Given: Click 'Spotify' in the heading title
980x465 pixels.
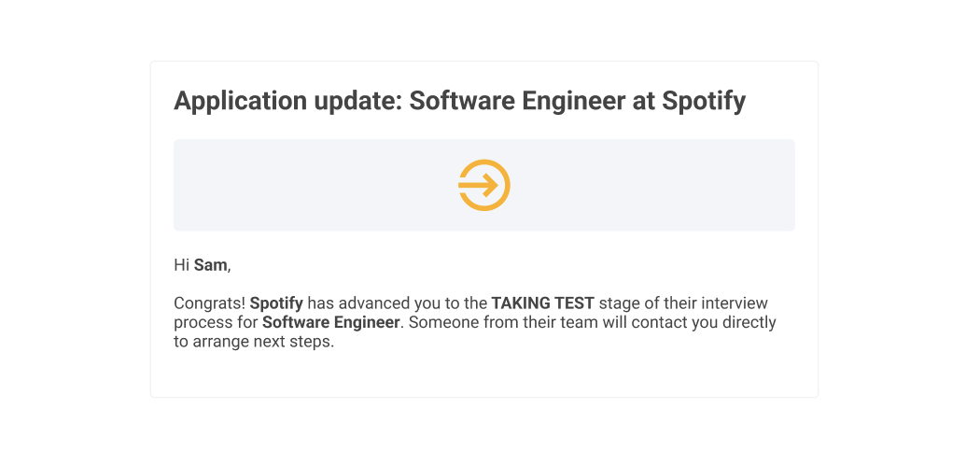Looking at the screenshot, I should pyautogui.click(x=704, y=101).
